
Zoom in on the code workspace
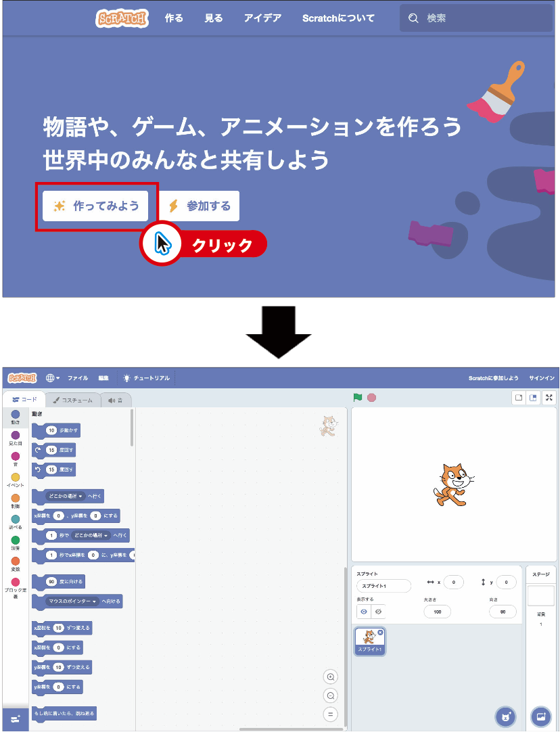point(331,677)
